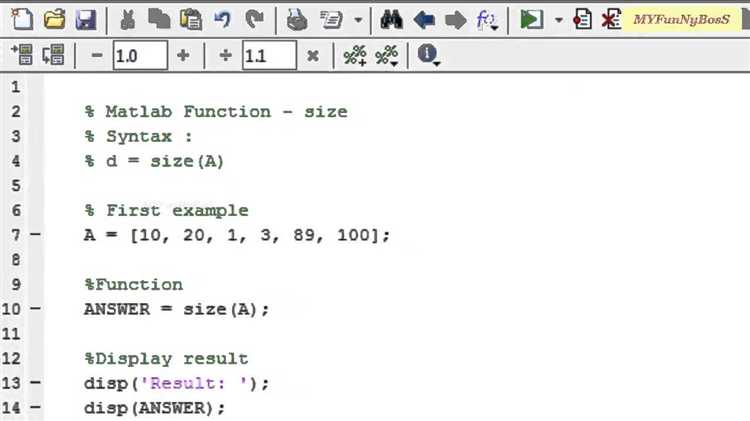Viewport: 750px width, 421px height.
Task: Click the 1.1 multiplier value field
Action: pyautogui.click(x=269, y=55)
